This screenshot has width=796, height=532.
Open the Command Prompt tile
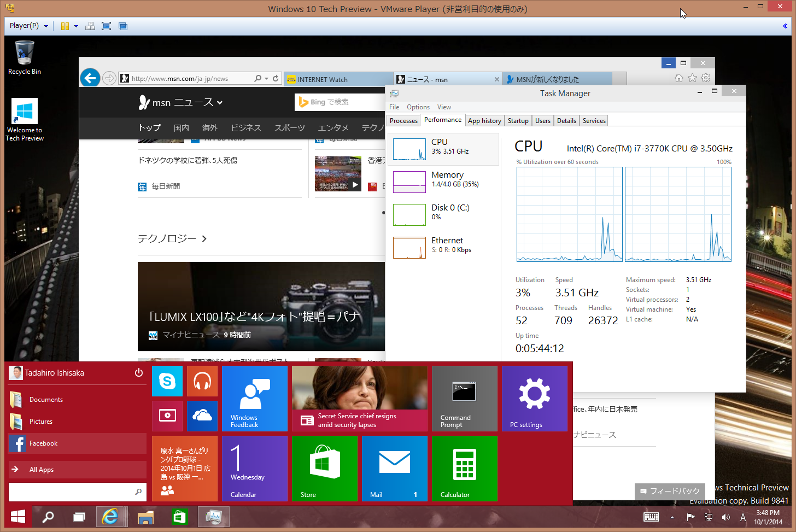464,399
